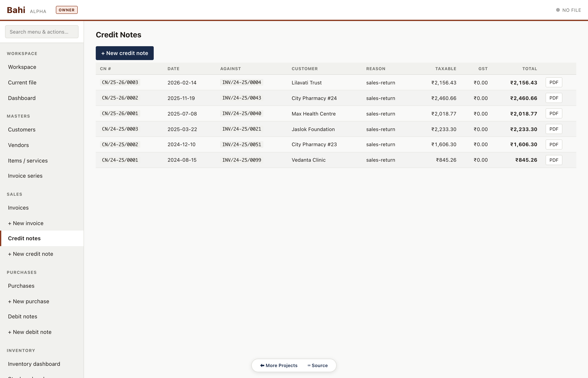Open the Vendors page
Viewport: 588px width, 378px height.
pyautogui.click(x=18, y=145)
